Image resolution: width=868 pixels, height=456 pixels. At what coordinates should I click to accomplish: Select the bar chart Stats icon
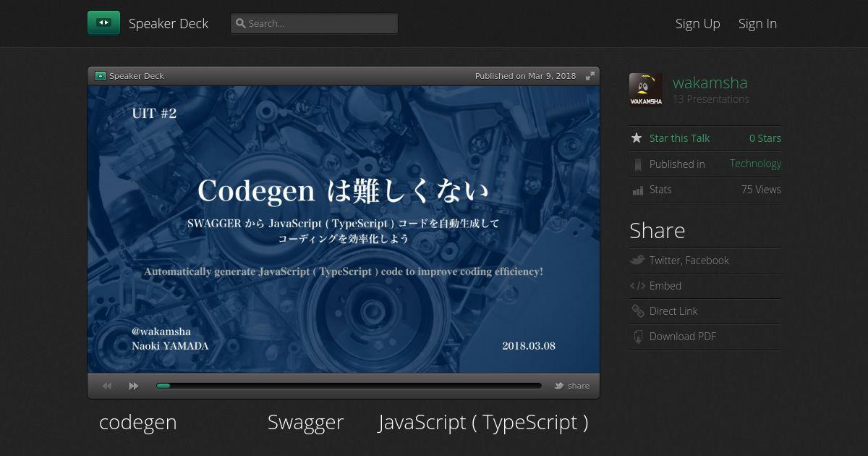tap(638, 190)
